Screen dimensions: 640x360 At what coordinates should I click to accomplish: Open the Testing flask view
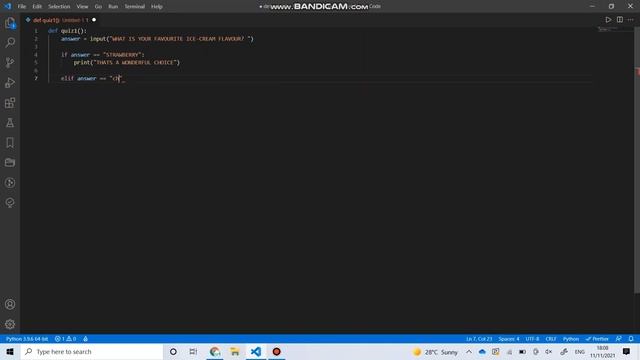(10, 122)
